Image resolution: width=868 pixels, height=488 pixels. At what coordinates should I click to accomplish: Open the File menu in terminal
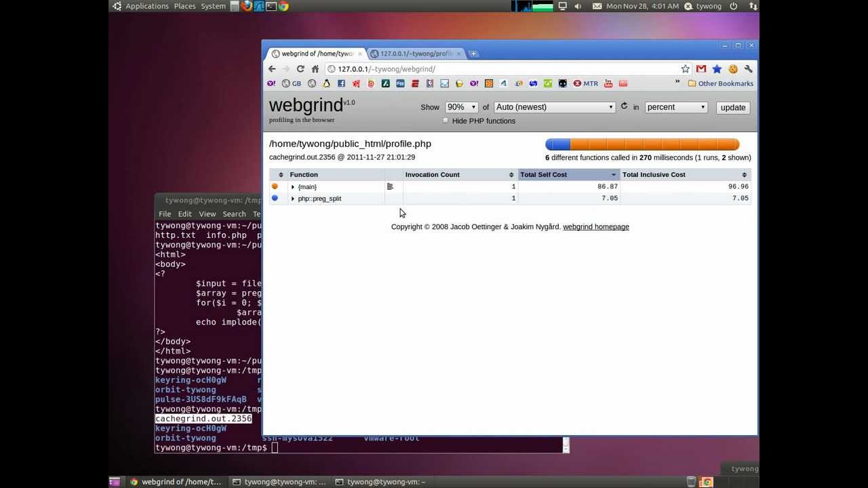pos(165,214)
